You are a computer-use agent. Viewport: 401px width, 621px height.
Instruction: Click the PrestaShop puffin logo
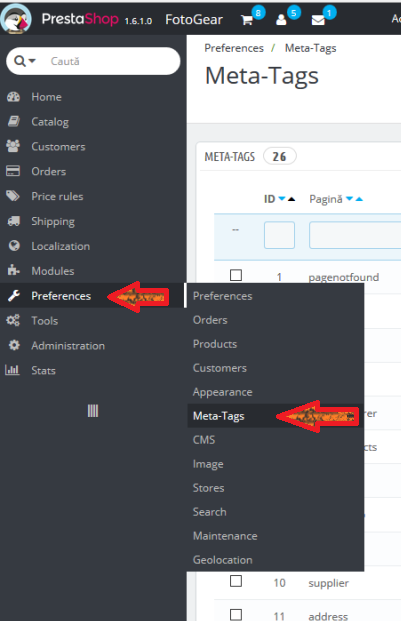(16, 18)
